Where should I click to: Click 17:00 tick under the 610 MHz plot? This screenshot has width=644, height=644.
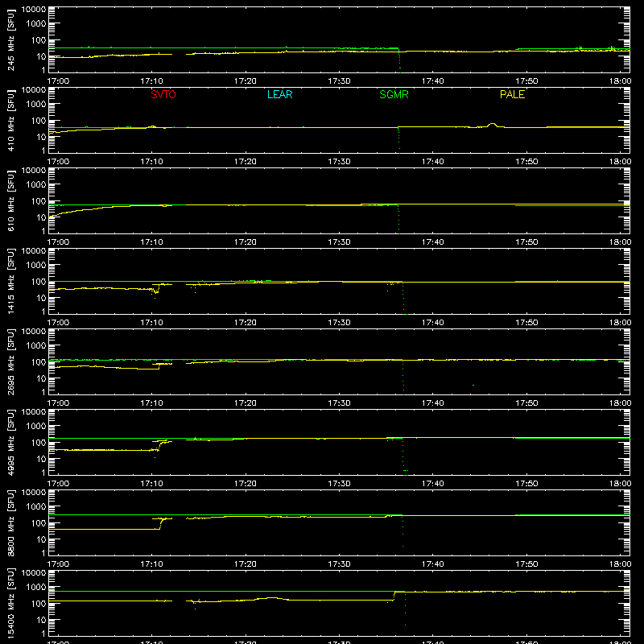tap(58, 242)
